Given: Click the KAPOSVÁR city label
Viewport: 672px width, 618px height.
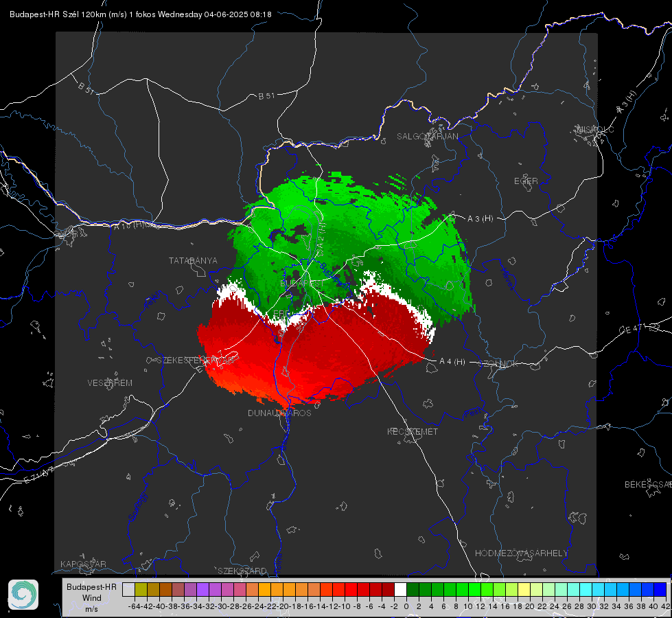Looking at the screenshot, I should [x=83, y=564].
